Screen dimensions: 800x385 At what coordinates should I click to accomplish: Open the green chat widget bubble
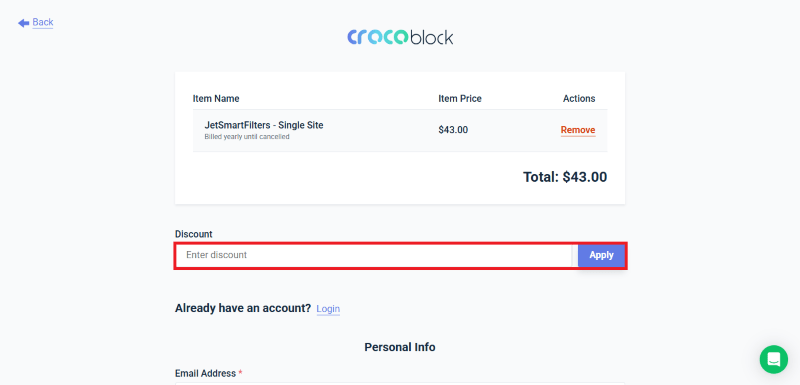click(773, 360)
